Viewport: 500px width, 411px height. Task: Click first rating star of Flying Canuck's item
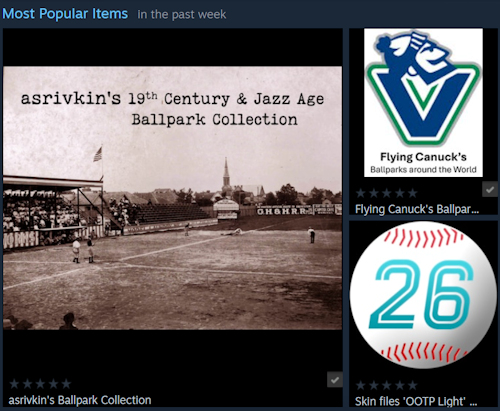pos(361,193)
